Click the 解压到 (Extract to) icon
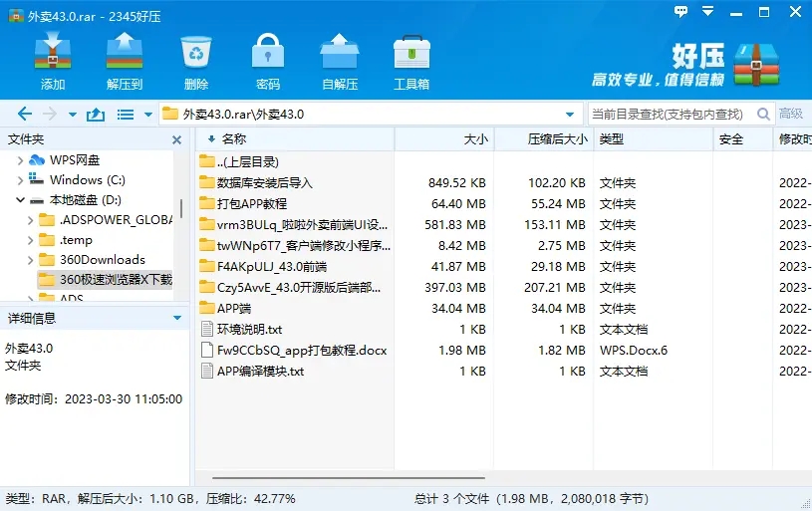The width and height of the screenshot is (812, 511). (x=125, y=60)
